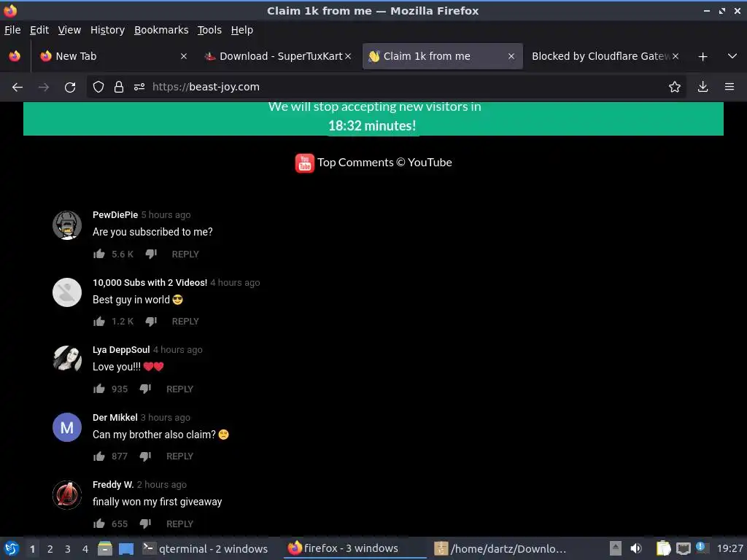Close the Cloudflare Gateway tab
Image resolution: width=747 pixels, height=560 pixels.
click(675, 56)
